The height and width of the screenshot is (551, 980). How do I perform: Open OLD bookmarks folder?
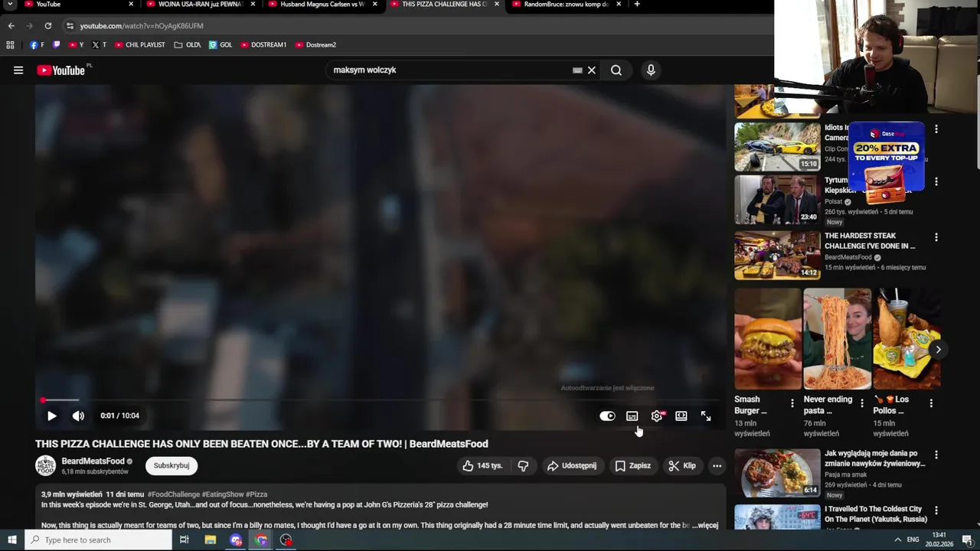188,45
